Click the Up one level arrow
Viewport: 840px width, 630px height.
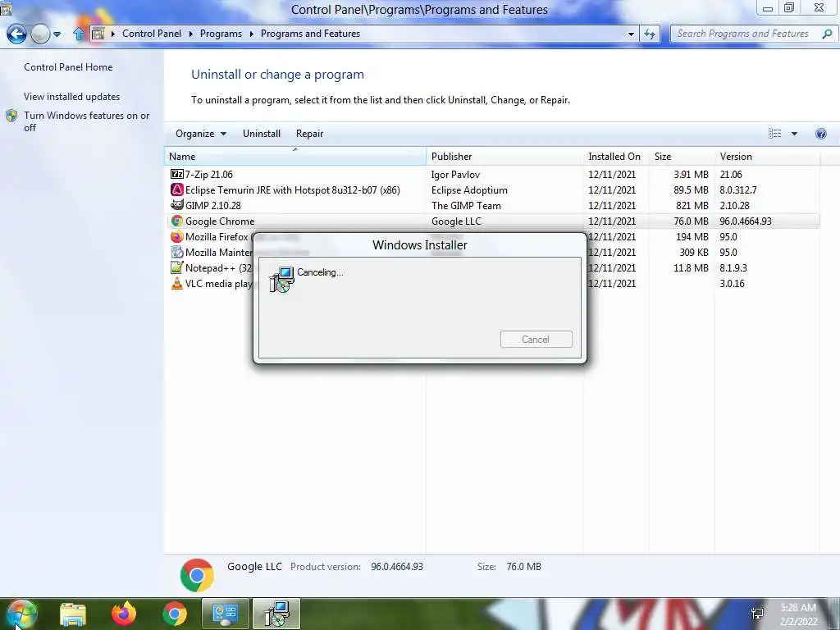click(x=79, y=34)
